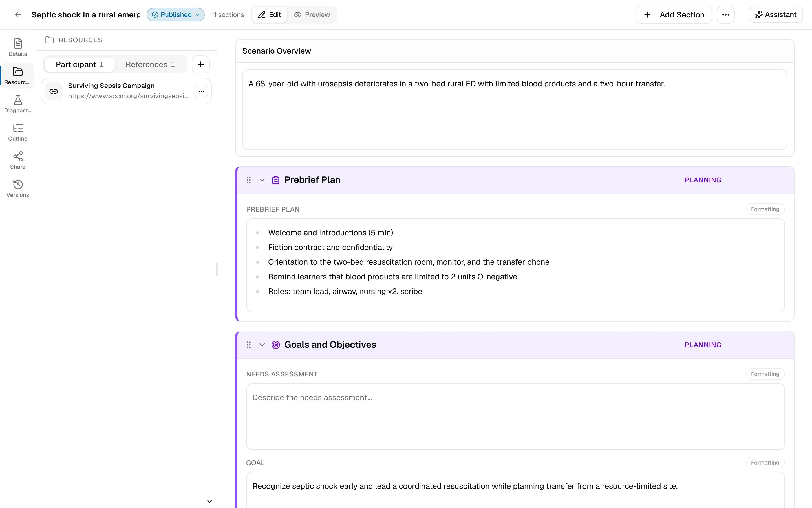Click into the Scenario Overview text box

click(514, 110)
